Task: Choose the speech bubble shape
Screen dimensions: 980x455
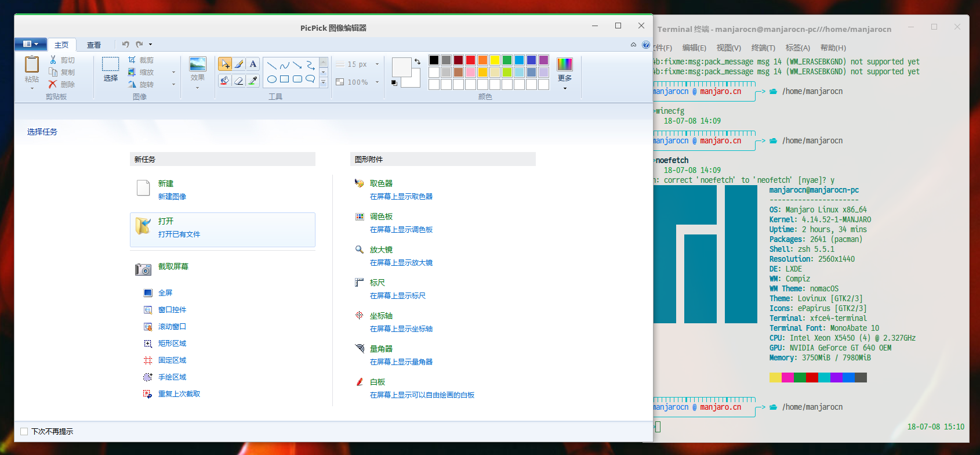Action: (x=311, y=79)
